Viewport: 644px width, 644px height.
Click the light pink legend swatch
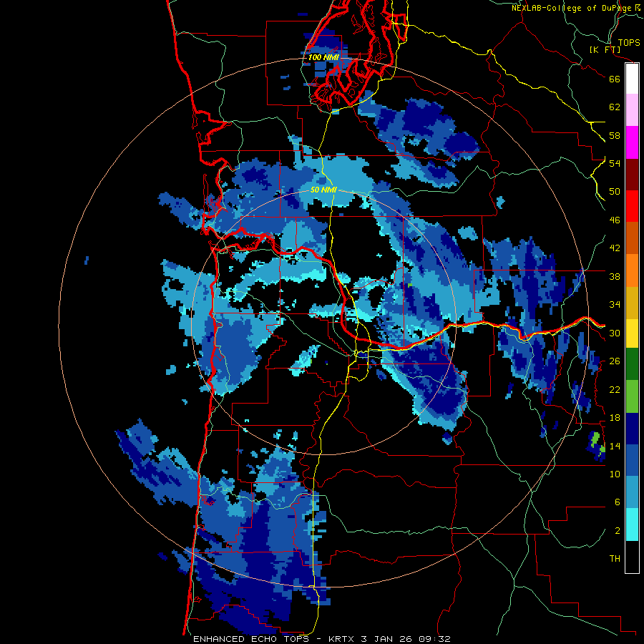coord(632,109)
